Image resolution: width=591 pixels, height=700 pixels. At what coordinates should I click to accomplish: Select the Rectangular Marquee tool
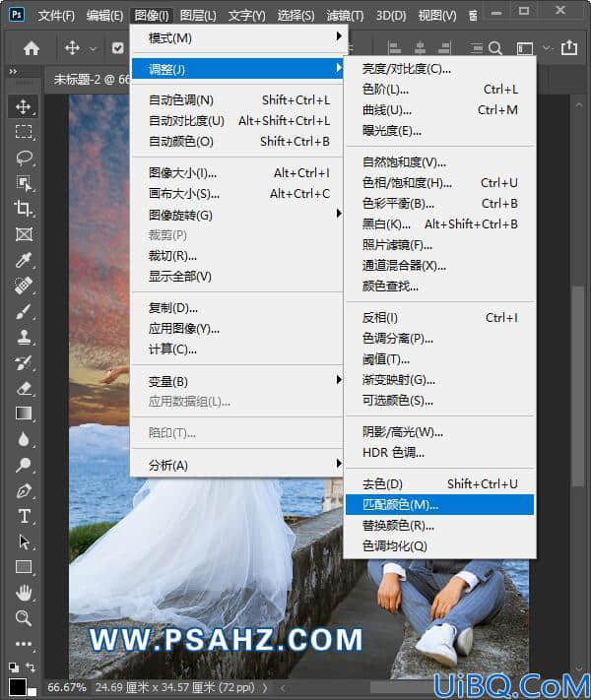pyautogui.click(x=24, y=132)
